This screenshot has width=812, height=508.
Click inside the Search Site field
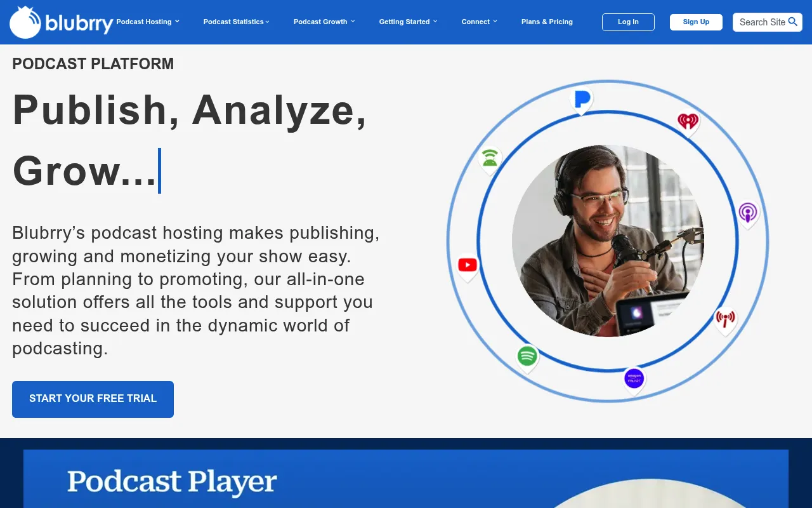(761, 22)
